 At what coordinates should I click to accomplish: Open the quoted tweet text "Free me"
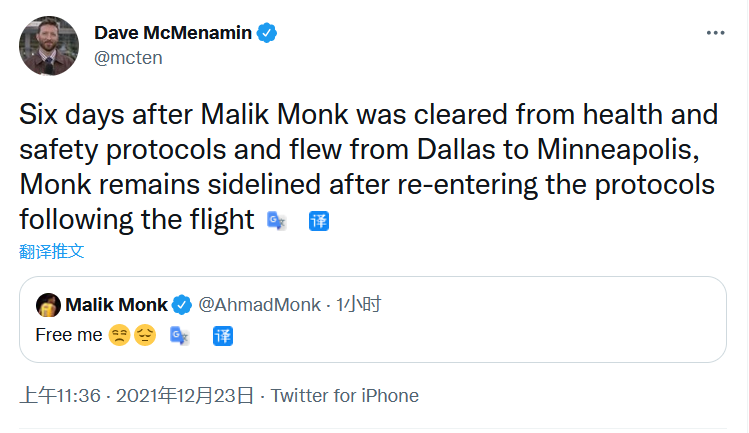pyautogui.click(x=68, y=335)
